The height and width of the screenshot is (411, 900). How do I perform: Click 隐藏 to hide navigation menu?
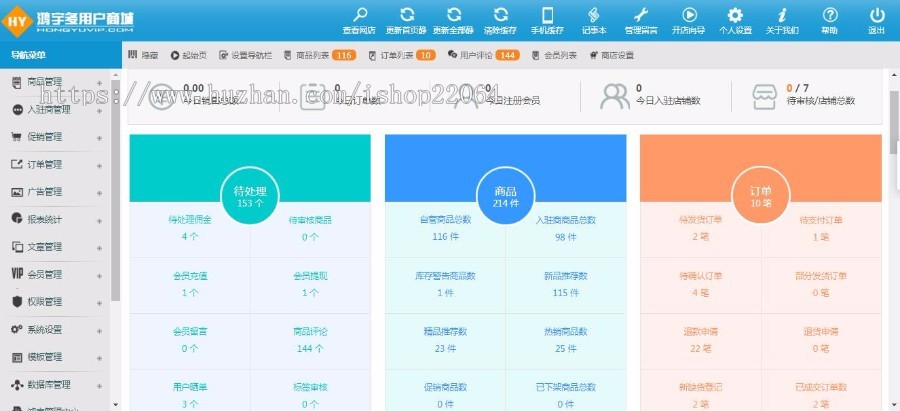[x=143, y=56]
